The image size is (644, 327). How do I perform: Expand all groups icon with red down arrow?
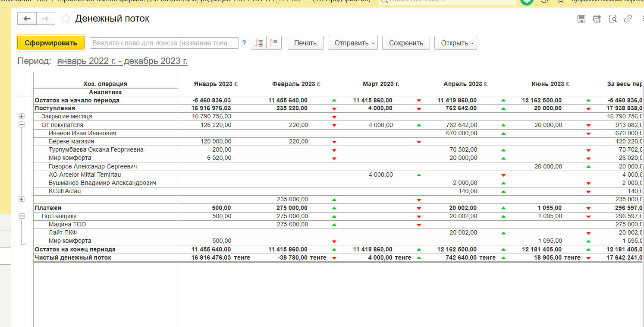click(x=259, y=43)
